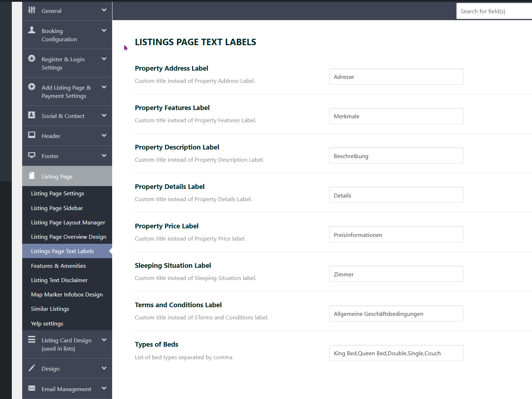532x399 pixels.
Task: Expand the Register & Login Settings chevron
Action: click(x=104, y=59)
